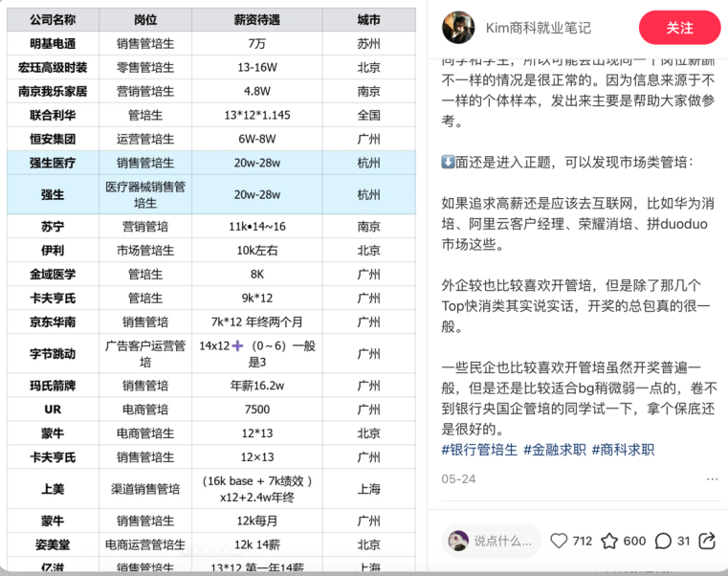Image resolution: width=728 pixels, height=576 pixels.
Task: Select the 苏宁 company cell
Action: [53, 226]
